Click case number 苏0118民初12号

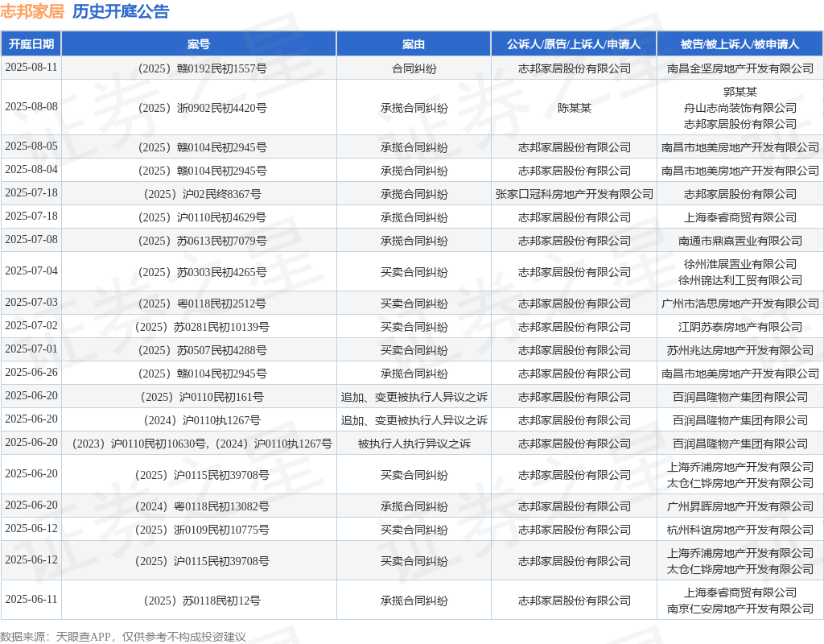[x=202, y=601]
